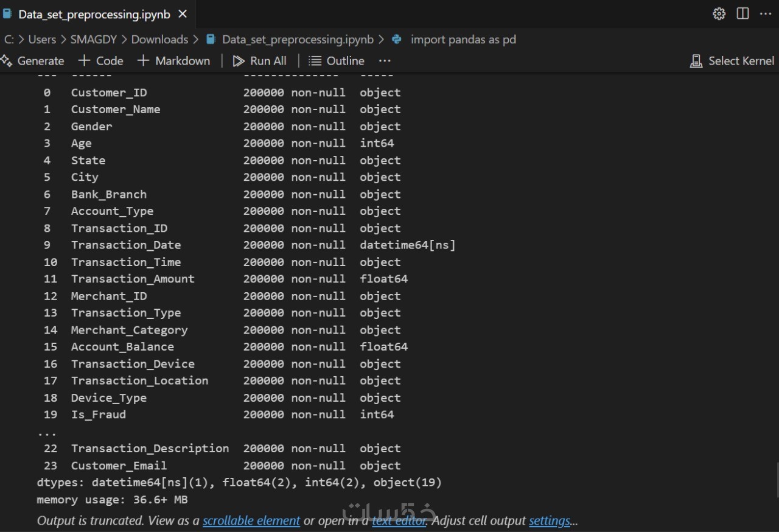Click the Select Kernel button
The width and height of the screenshot is (779, 532).
[x=732, y=61]
